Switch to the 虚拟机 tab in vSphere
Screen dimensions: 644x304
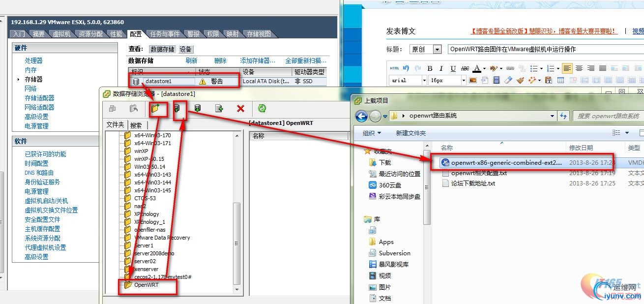click(62, 34)
